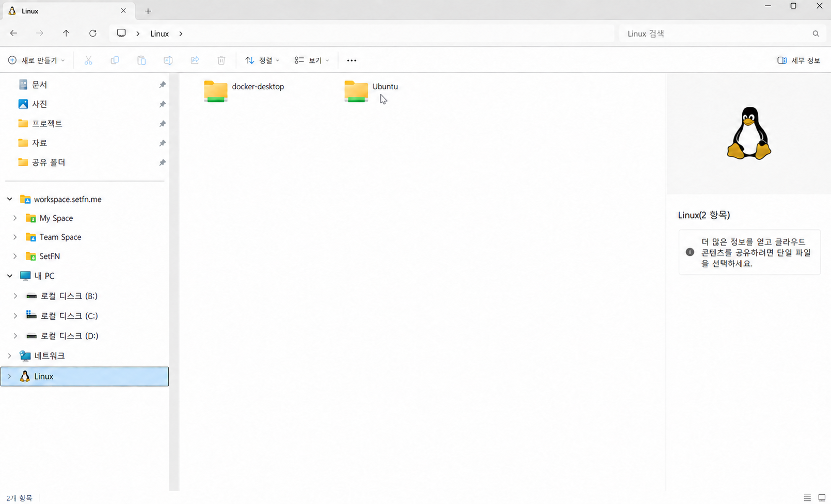Unpin 자료 using its pin icon
Screen dimensions: 831x504
coord(162,143)
